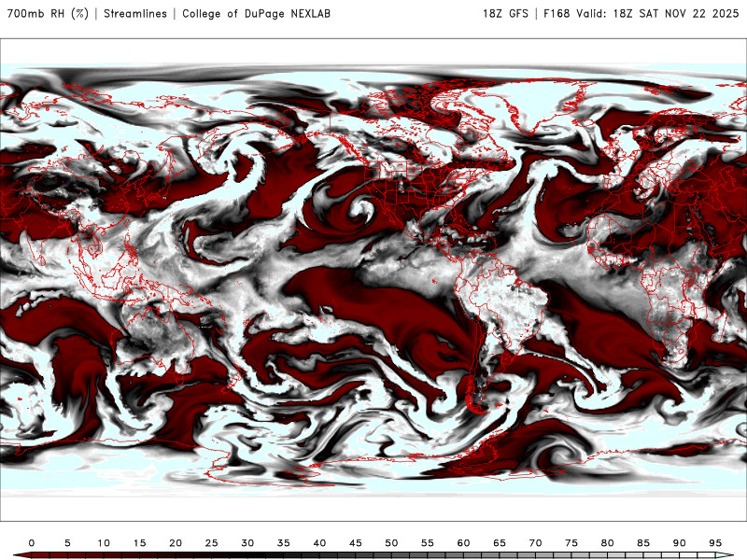Click the "45" color scale label
Viewport: 747px width, 560px height.
tap(356, 543)
